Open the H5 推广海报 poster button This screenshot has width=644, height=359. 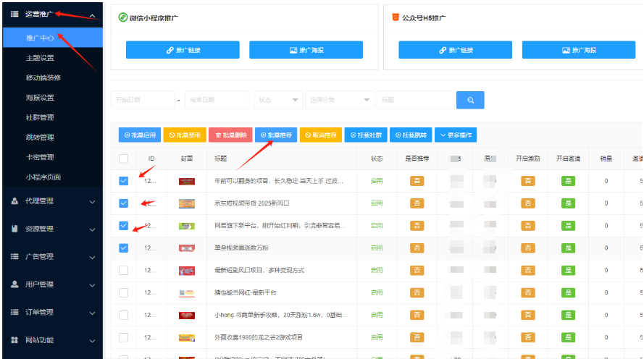pos(578,50)
